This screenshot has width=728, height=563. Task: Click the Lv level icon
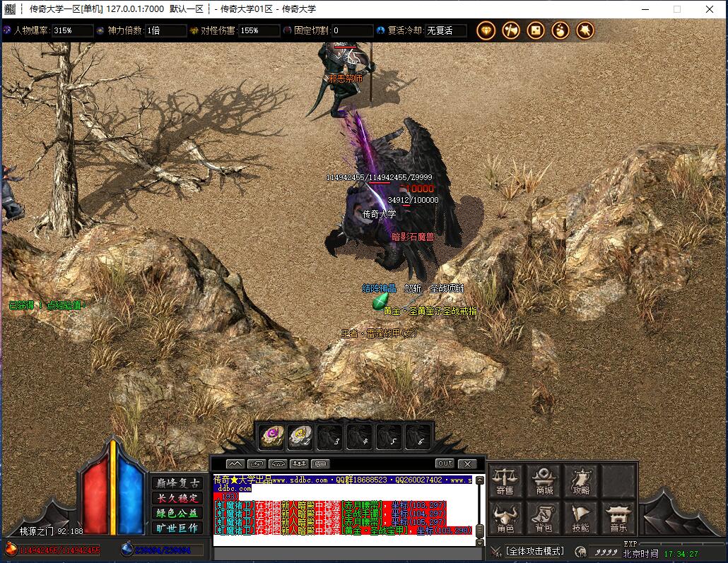point(580,552)
